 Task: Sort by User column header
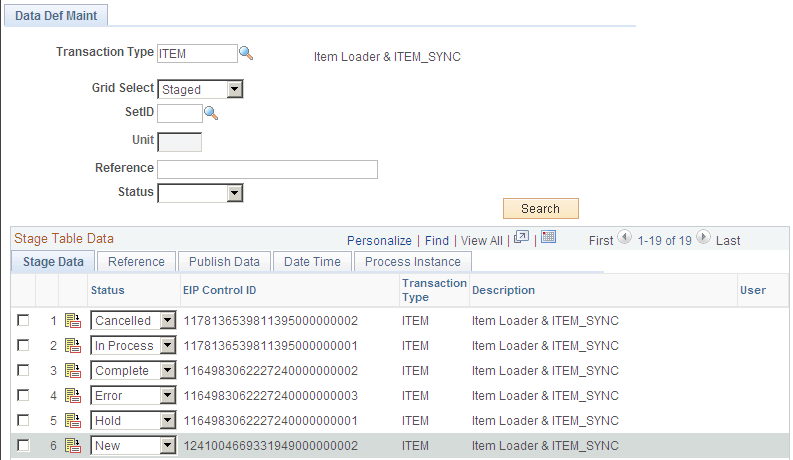[x=753, y=290]
